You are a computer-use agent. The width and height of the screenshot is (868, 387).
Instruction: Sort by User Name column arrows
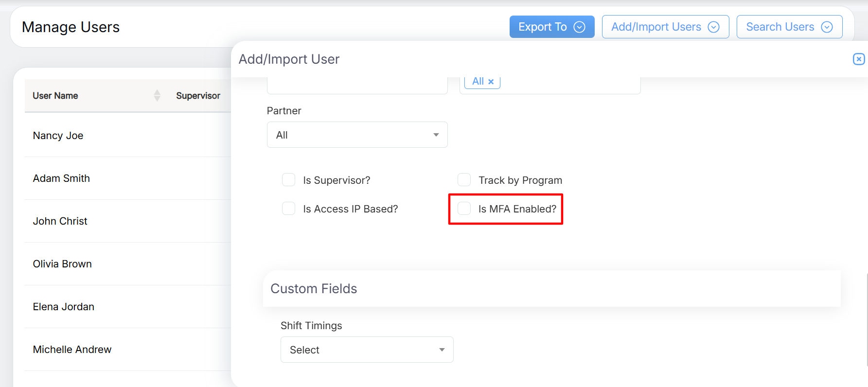(x=157, y=96)
